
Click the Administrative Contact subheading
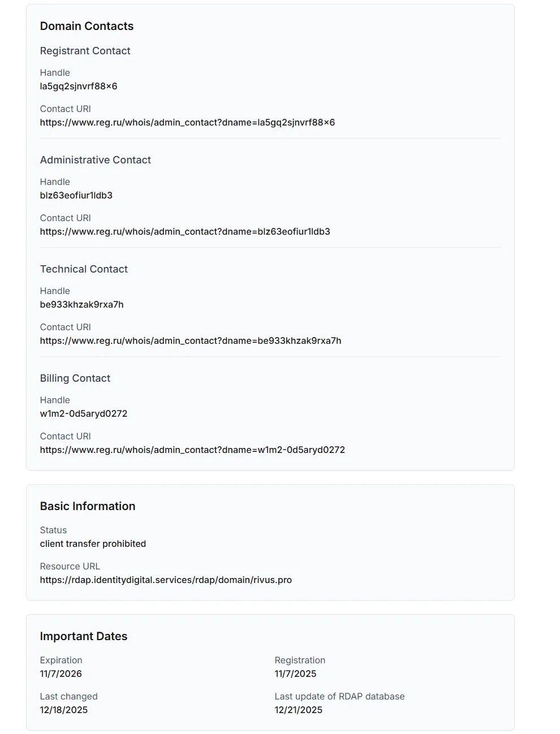point(95,160)
